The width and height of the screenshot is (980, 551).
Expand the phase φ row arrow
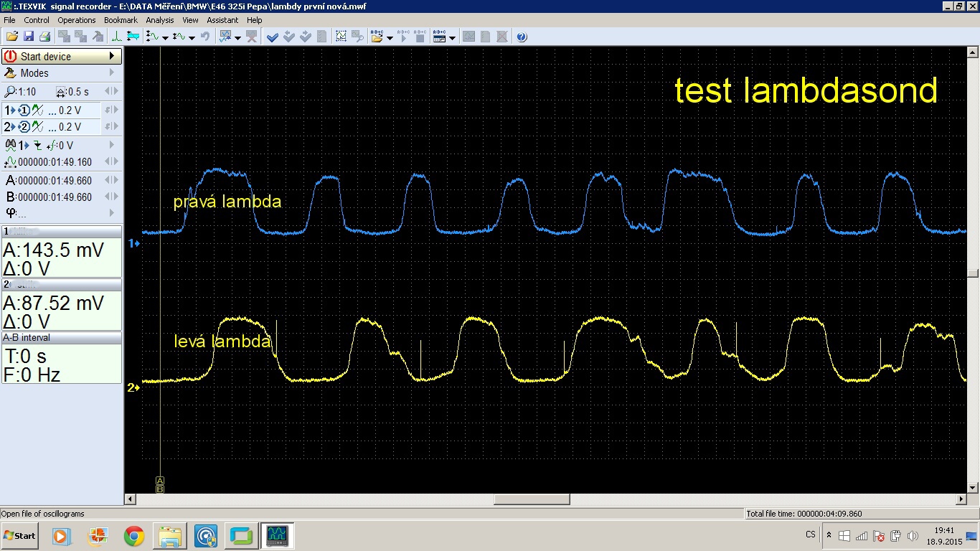[x=111, y=213]
